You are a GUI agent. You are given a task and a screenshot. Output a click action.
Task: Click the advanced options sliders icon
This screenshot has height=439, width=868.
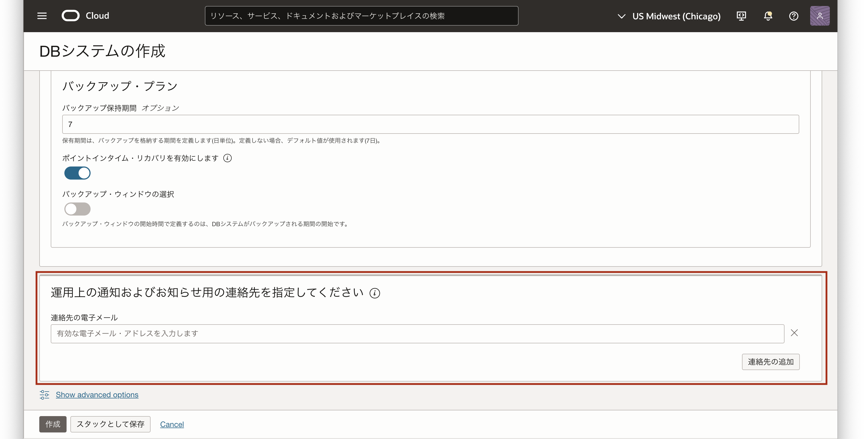click(44, 395)
